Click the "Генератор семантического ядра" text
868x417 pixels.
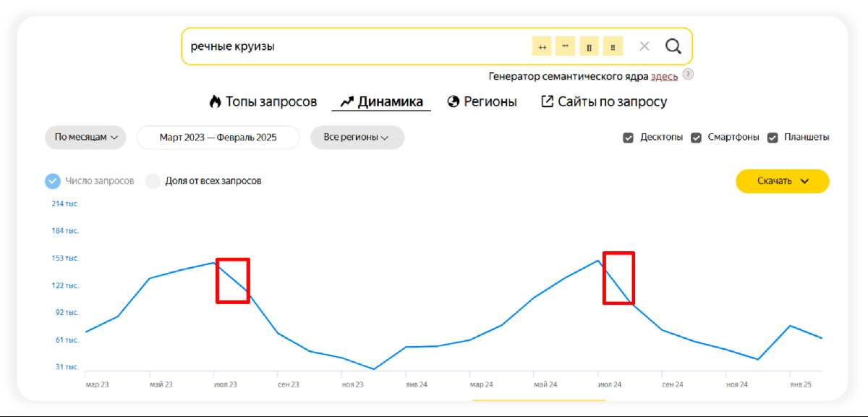569,75
